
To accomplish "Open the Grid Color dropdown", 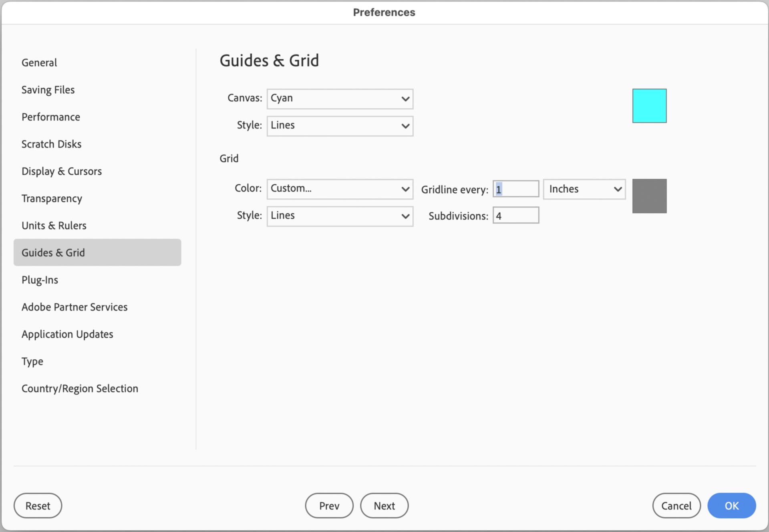I will click(339, 188).
